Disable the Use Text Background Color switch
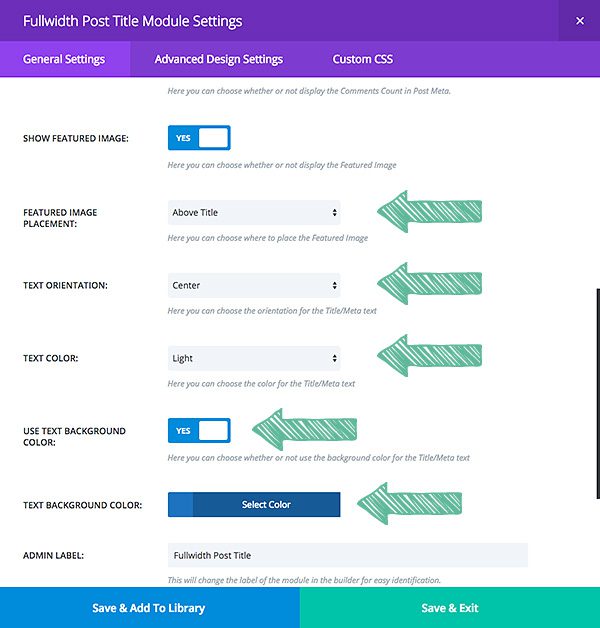 pyautogui.click(x=199, y=431)
